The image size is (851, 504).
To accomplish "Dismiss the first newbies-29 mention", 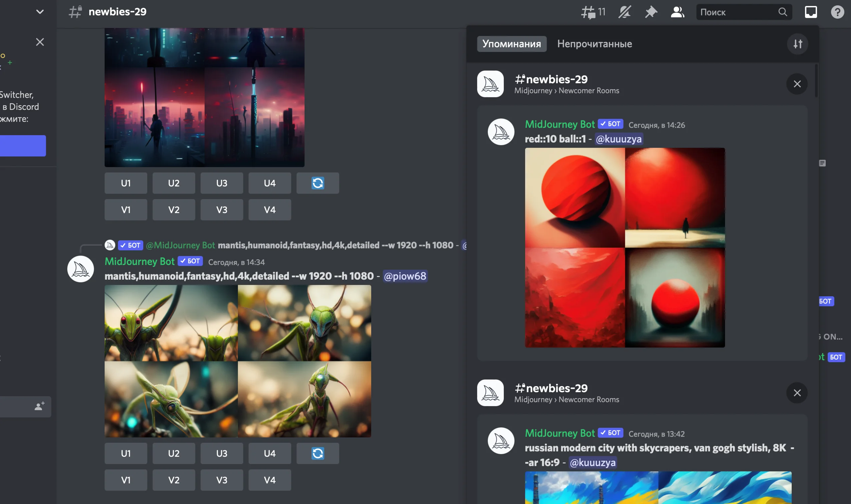I will [797, 84].
